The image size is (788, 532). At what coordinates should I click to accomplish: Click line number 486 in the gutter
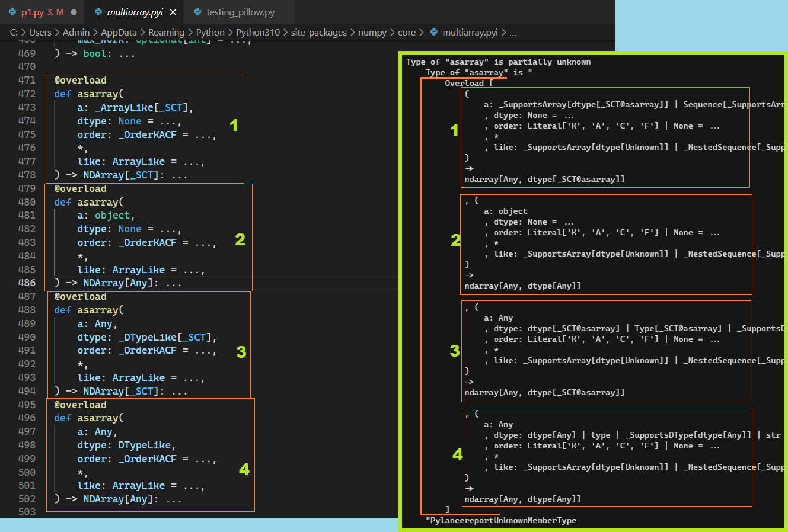point(27,283)
